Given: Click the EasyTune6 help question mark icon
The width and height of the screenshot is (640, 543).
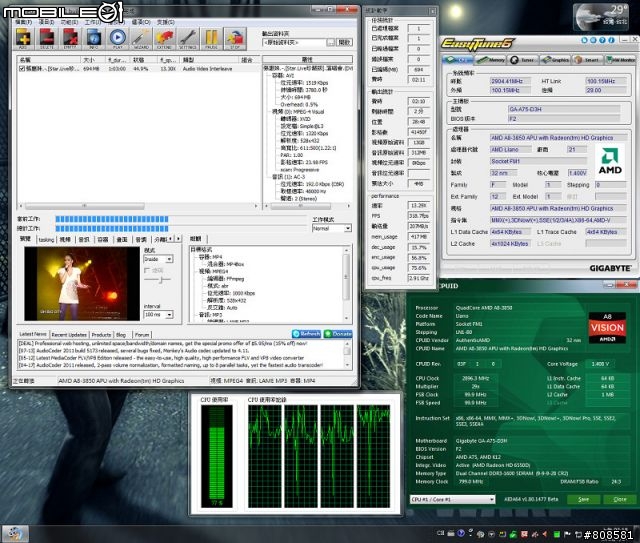Looking at the screenshot, I should 602,40.
